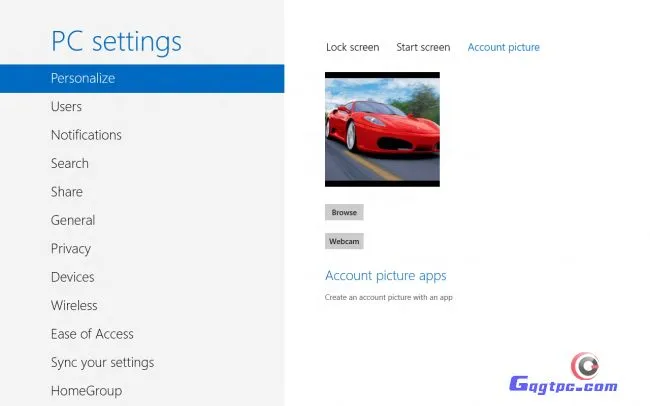The width and height of the screenshot is (650, 406).
Task: Open HomeGroup settings
Action: pos(86,391)
